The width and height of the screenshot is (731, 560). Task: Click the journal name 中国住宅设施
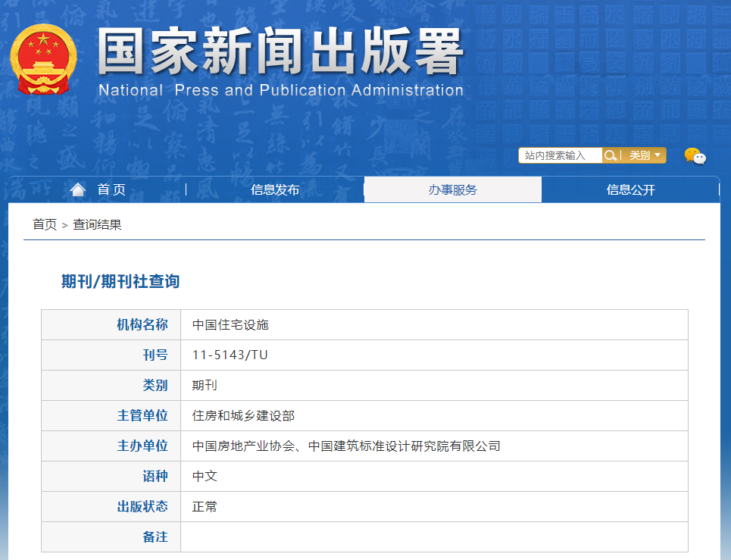(230, 325)
